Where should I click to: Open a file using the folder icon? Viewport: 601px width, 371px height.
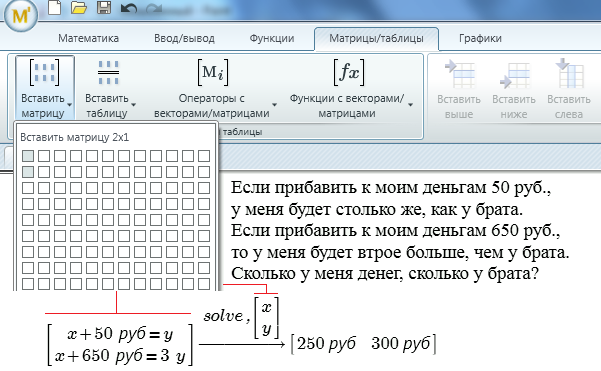click(79, 8)
